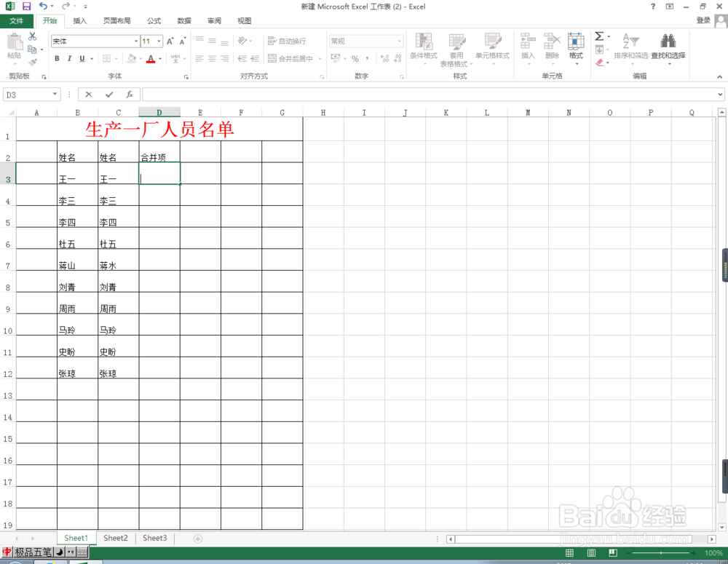This screenshot has height=564, width=728.
Task: Switch to the 页面布局 Page Layout tab
Action: (117, 21)
